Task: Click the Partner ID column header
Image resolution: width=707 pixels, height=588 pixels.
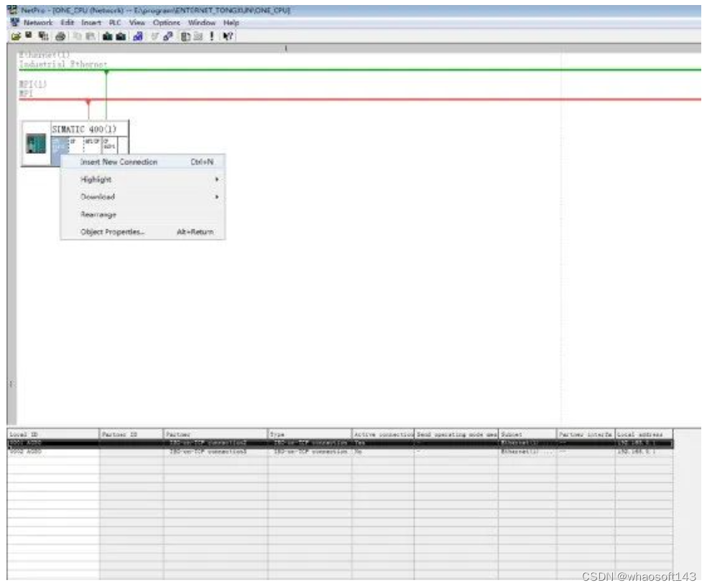Action: pyautogui.click(x=131, y=434)
